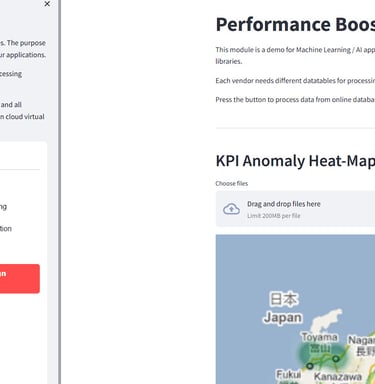
Task: Click the 'Limit 200MB per file' text
Action: click(x=274, y=216)
